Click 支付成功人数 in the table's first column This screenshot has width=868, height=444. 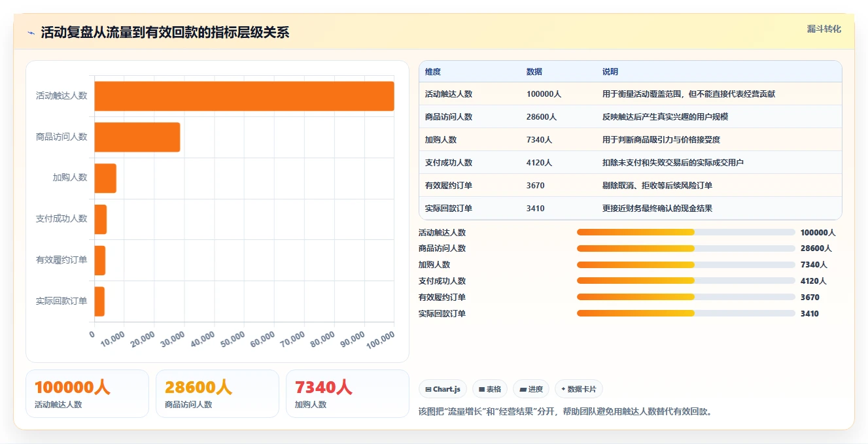pos(449,163)
